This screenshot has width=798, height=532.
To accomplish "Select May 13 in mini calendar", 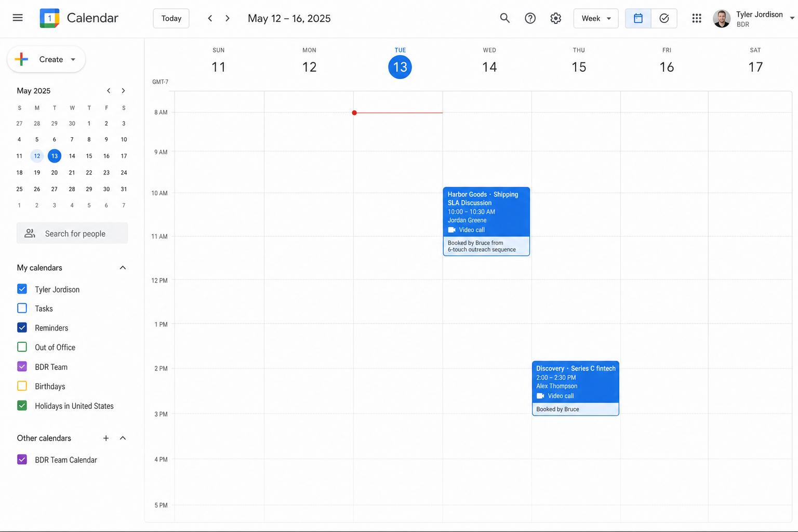I will pyautogui.click(x=55, y=156).
